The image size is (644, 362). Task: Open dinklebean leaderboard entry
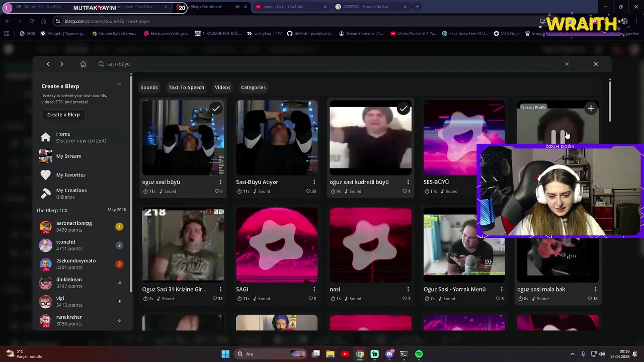click(x=82, y=283)
